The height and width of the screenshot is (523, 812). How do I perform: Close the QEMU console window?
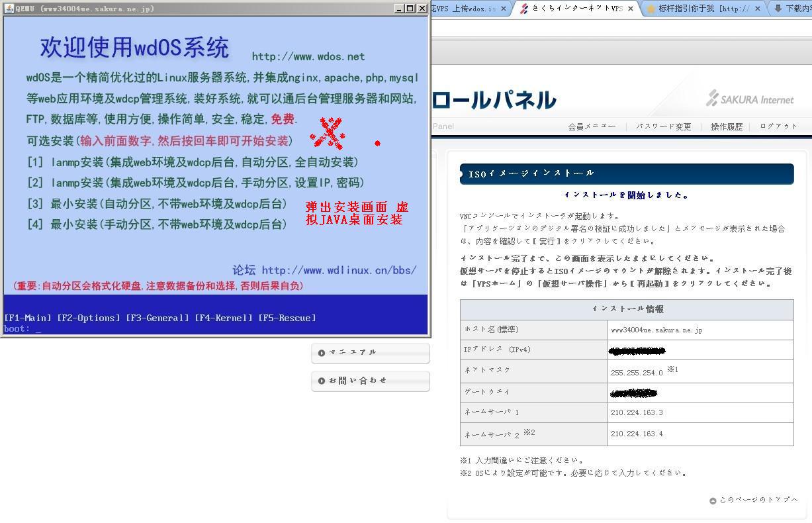tap(422, 9)
